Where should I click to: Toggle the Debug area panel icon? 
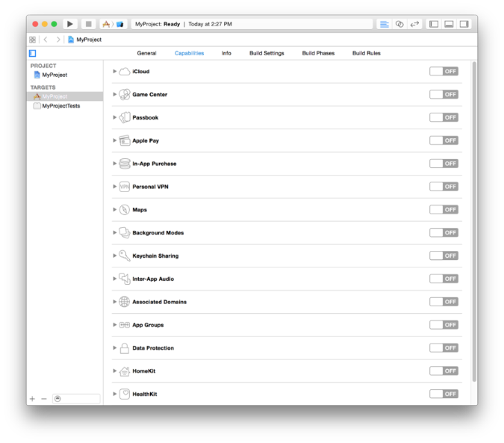click(449, 24)
